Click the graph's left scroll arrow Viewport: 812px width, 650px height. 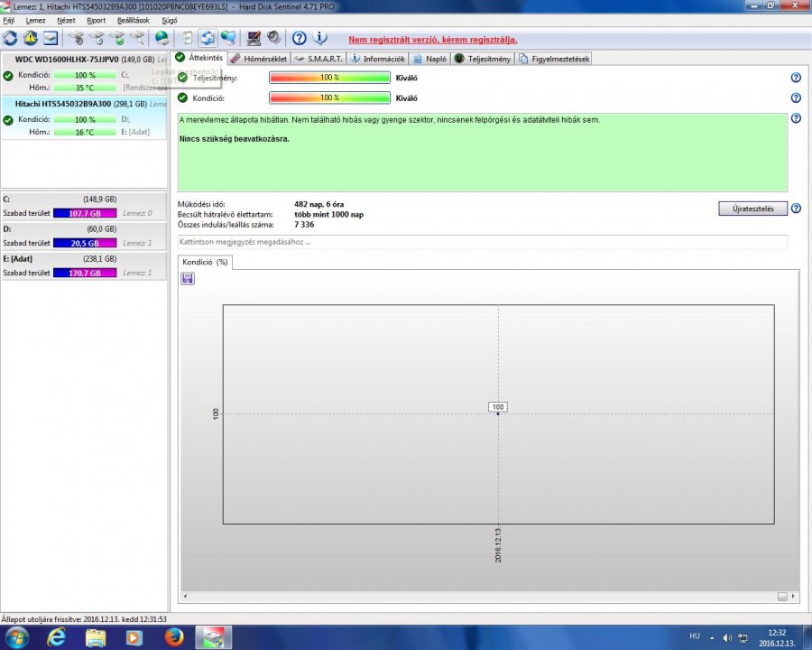pyautogui.click(x=185, y=596)
